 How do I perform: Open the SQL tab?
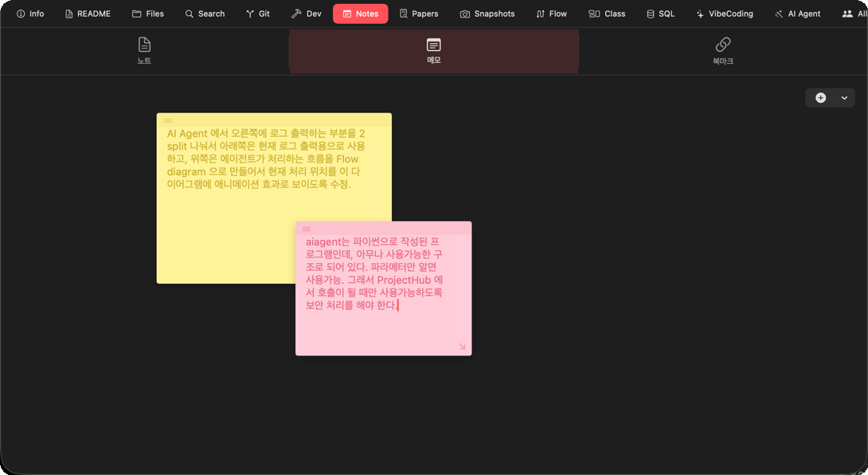(x=659, y=14)
